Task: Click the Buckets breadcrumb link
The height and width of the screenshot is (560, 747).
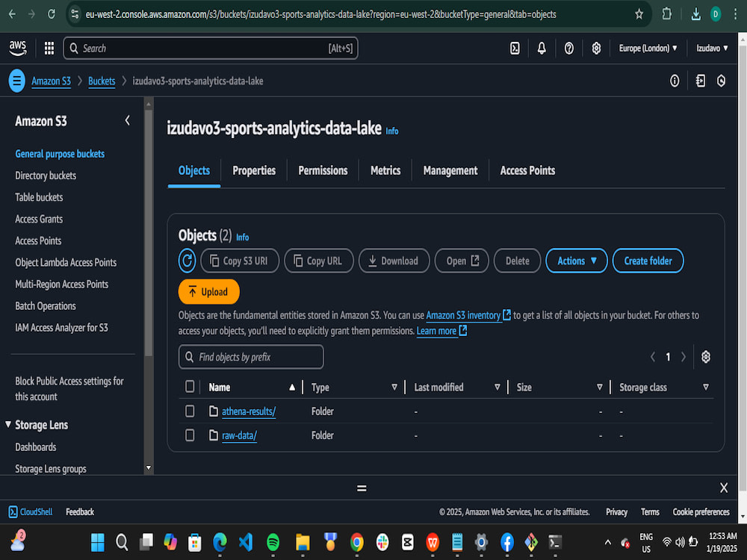Action: tap(102, 81)
